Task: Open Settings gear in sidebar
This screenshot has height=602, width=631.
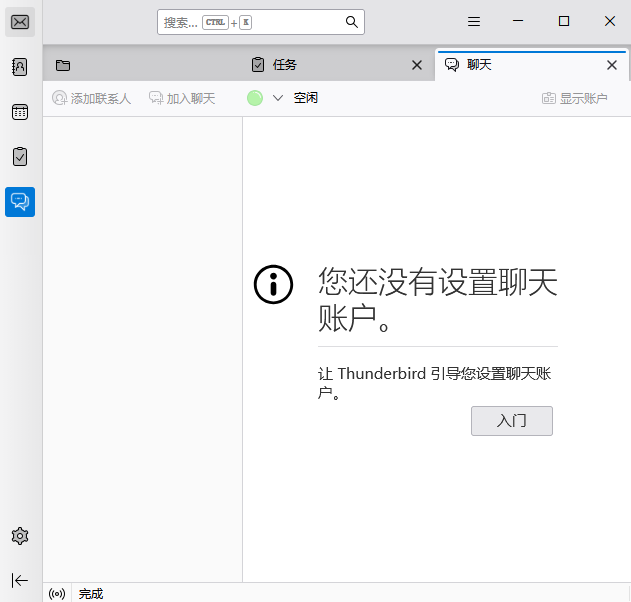Action: coord(20,536)
